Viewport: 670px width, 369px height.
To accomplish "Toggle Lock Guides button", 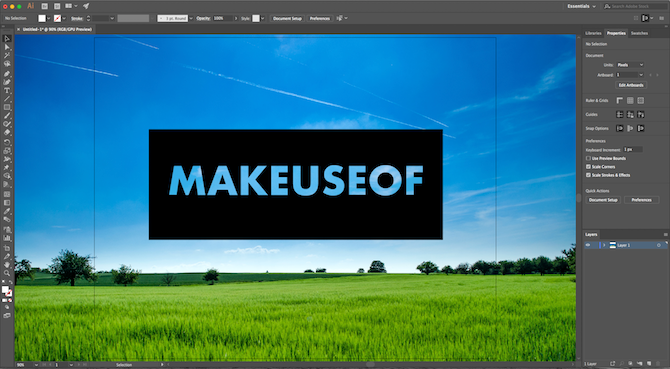I will pos(630,114).
